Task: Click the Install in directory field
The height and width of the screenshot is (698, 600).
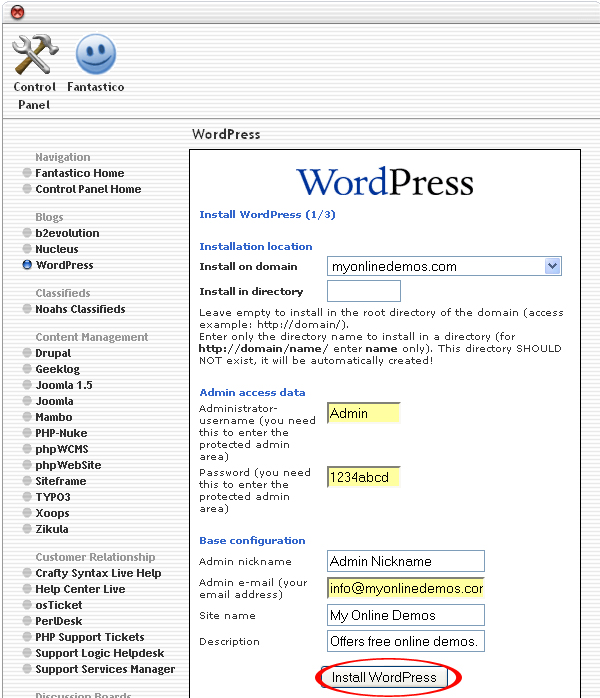Action: pyautogui.click(x=364, y=291)
